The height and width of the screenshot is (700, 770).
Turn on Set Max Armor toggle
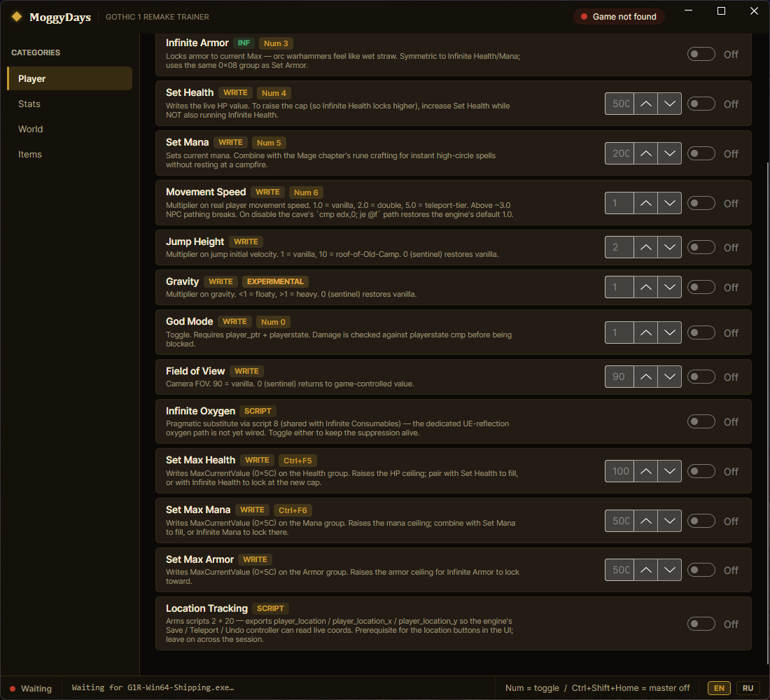tap(701, 570)
